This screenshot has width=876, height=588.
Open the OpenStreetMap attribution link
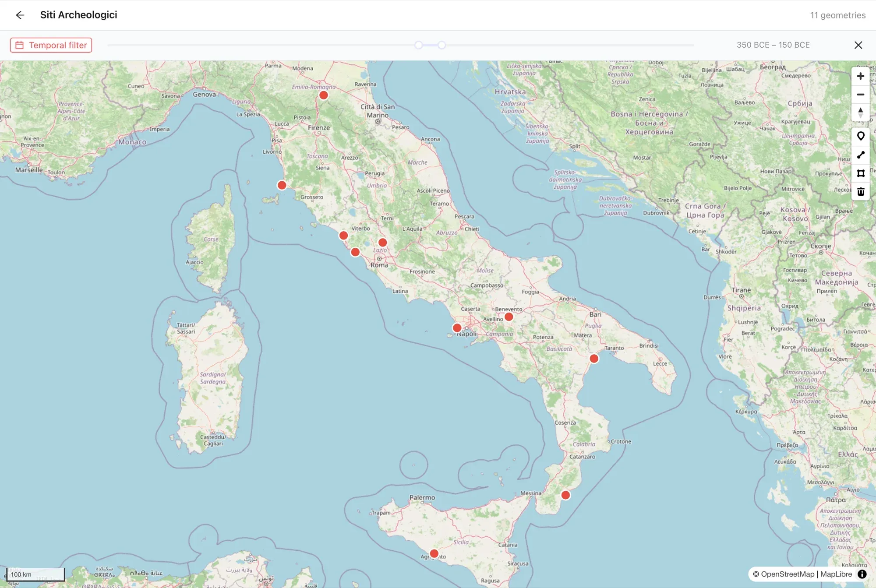coord(784,574)
